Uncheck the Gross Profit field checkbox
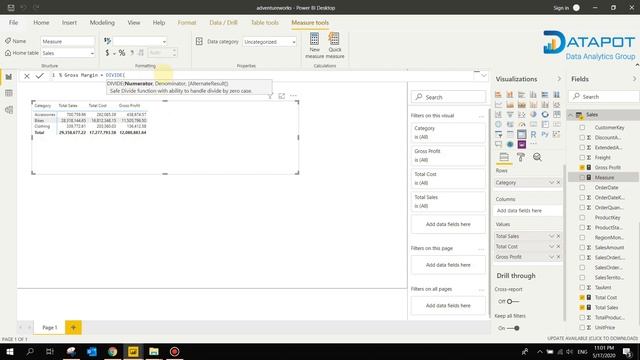This screenshot has height=360, width=640. pos(582,167)
